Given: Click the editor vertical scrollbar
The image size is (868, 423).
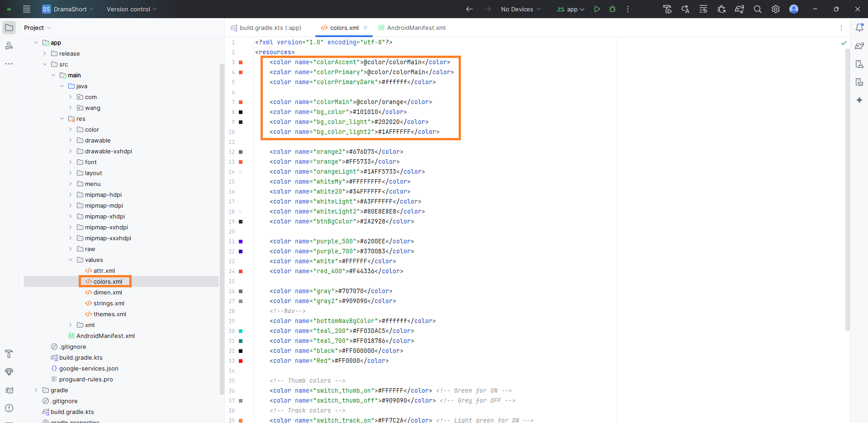Looking at the screenshot, I should 847,190.
